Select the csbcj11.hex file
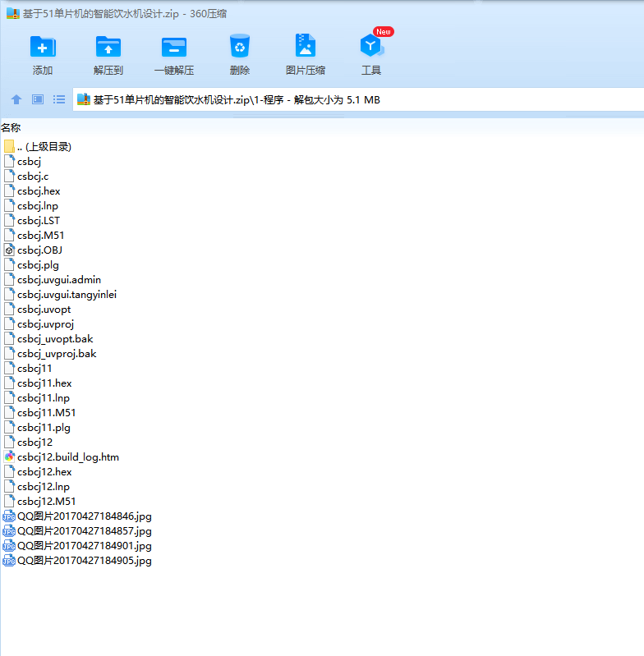 pyautogui.click(x=38, y=383)
